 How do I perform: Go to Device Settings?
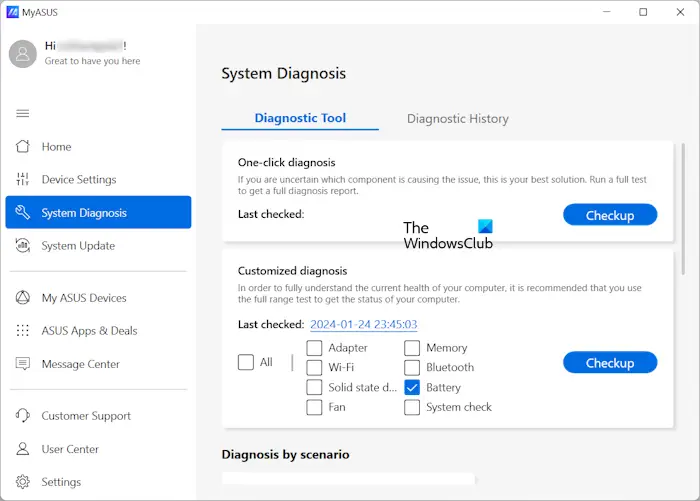coord(98,179)
